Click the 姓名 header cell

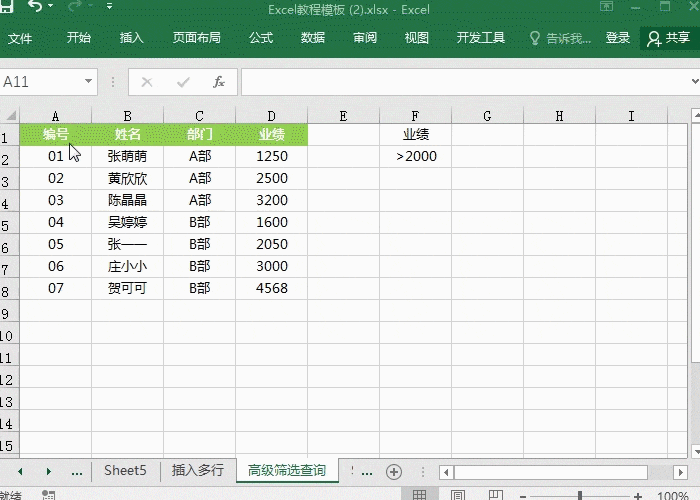pyautogui.click(x=127, y=134)
